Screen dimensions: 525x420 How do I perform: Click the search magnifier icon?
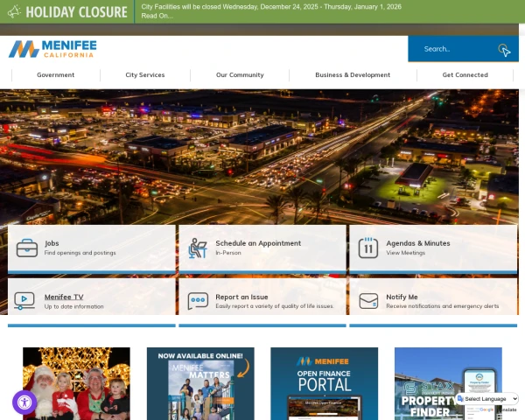(x=503, y=49)
